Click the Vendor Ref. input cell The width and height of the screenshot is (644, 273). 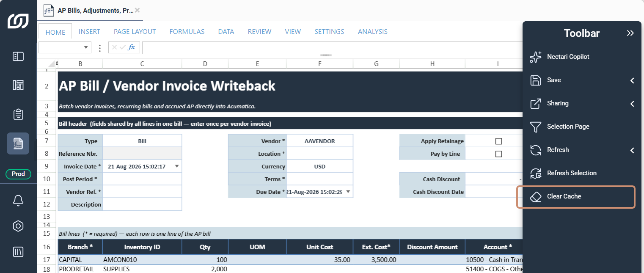pos(142,192)
